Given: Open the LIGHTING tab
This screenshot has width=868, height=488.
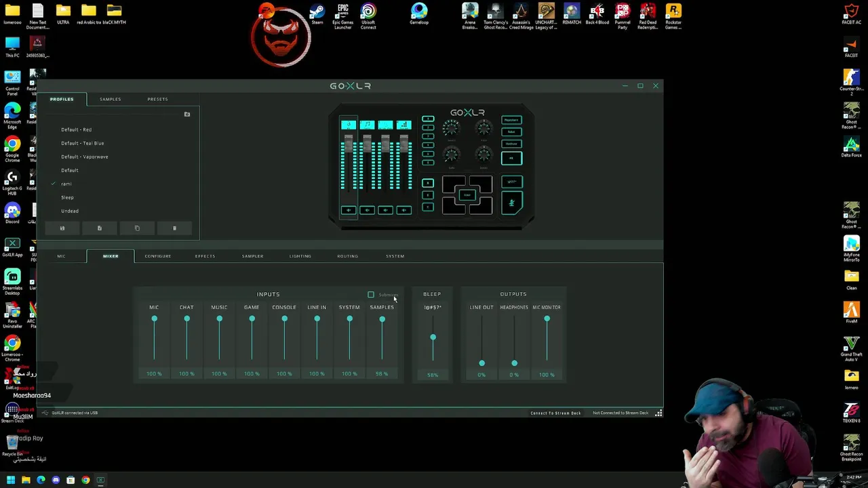Looking at the screenshot, I should pyautogui.click(x=300, y=256).
